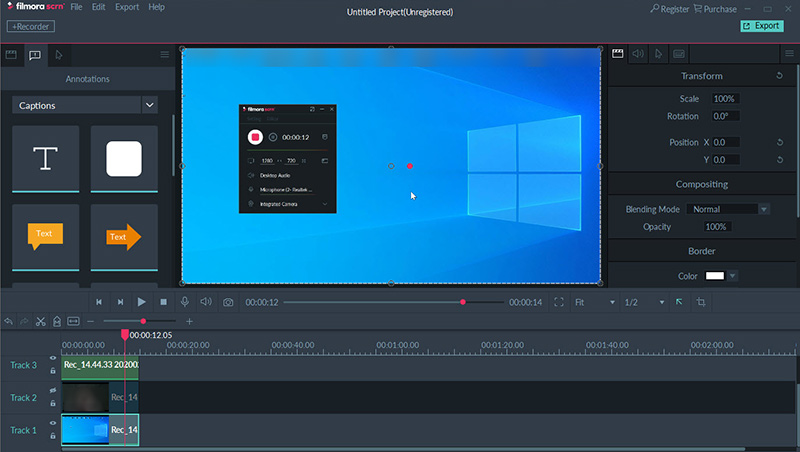This screenshot has width=800, height=452.
Task: Stop the playback
Action: (x=163, y=302)
